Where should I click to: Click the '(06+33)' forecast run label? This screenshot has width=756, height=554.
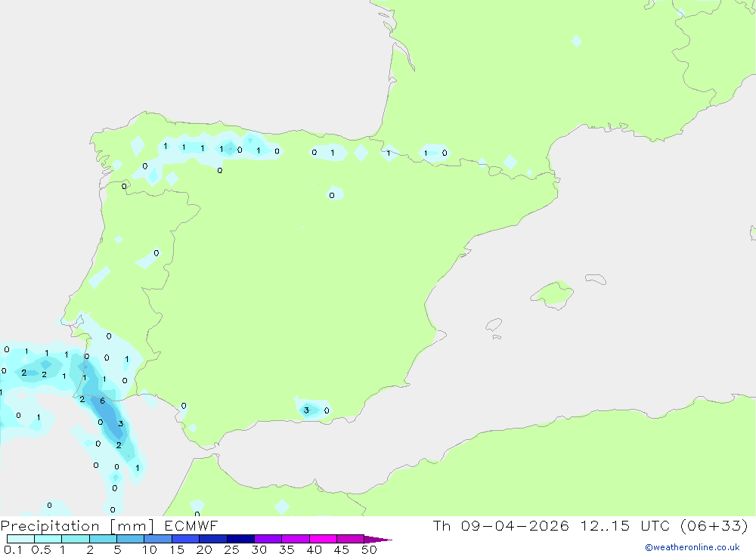714,526
